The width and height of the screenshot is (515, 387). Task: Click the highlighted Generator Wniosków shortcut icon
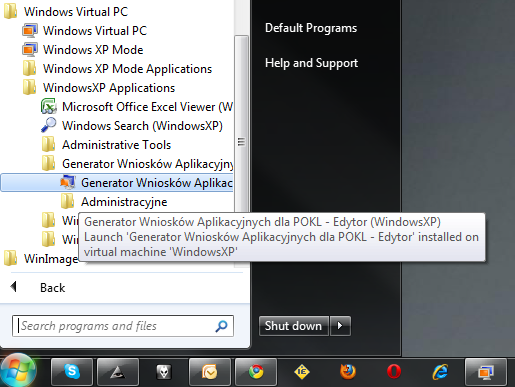point(68,182)
